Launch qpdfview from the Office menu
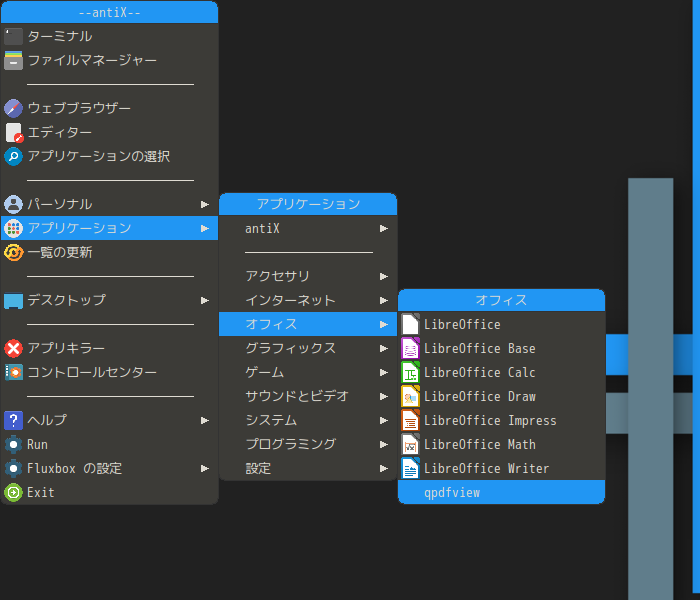 click(501, 492)
